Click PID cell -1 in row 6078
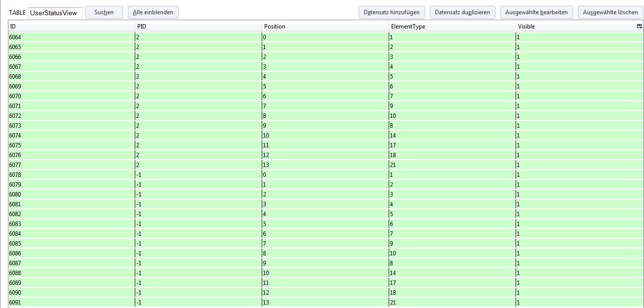644x308 pixels. 198,175
